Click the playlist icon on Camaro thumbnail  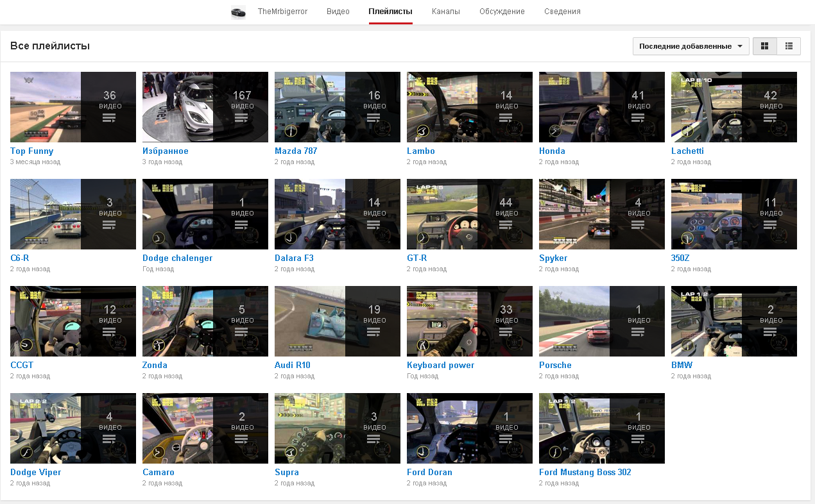tap(241, 439)
